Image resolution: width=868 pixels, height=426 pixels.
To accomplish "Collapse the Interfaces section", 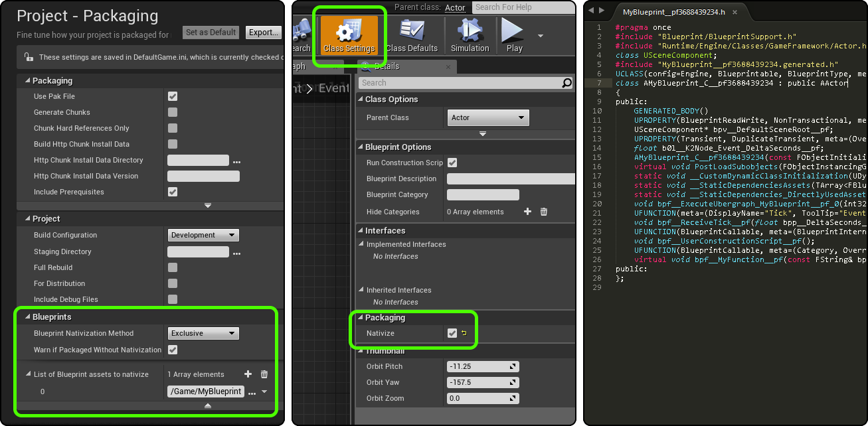I will [x=361, y=231].
